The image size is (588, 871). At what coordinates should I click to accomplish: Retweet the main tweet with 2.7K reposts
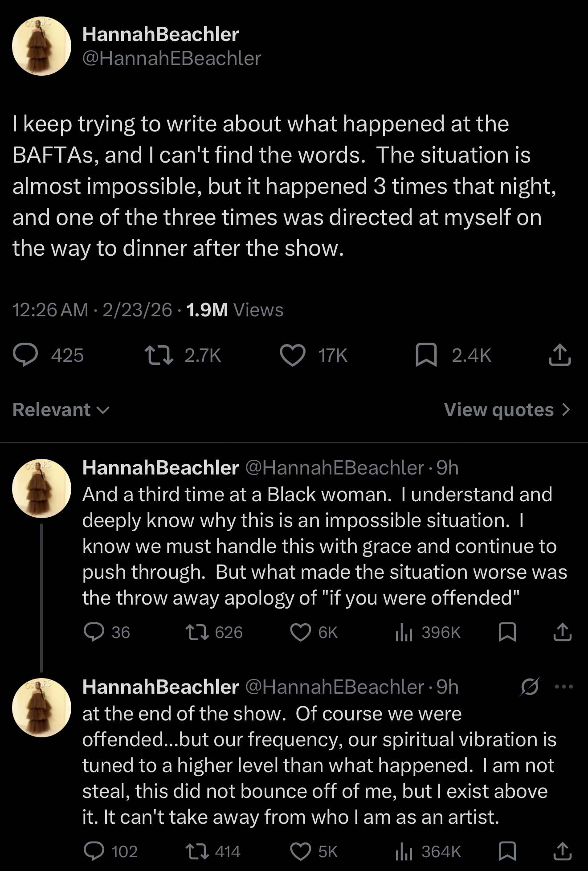point(159,356)
